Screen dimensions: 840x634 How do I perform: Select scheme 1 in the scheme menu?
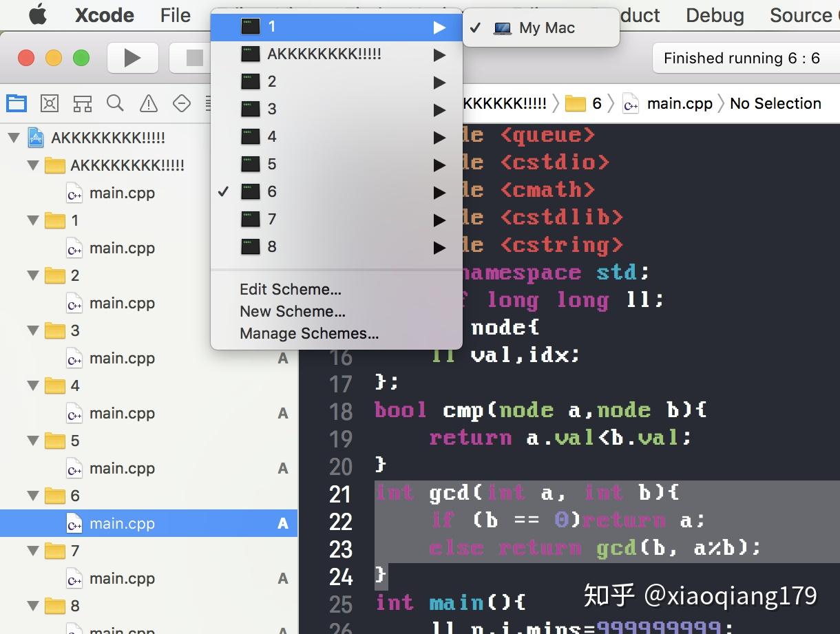point(337,27)
